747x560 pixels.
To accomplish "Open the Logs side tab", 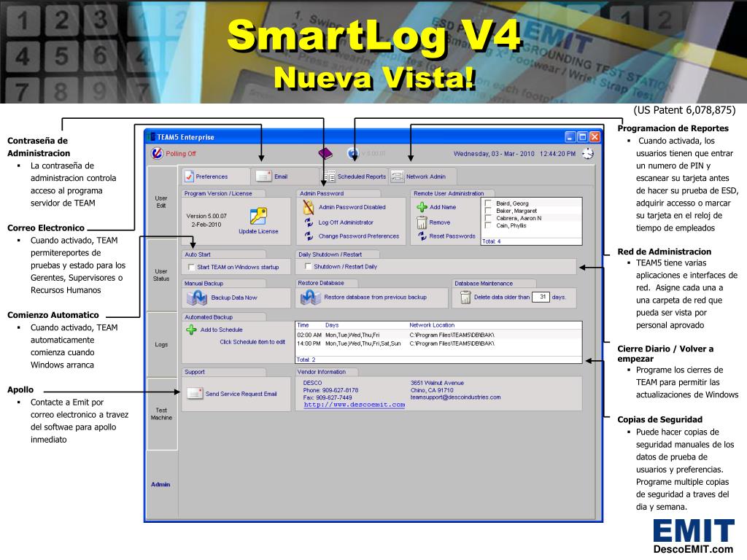I will click(161, 344).
